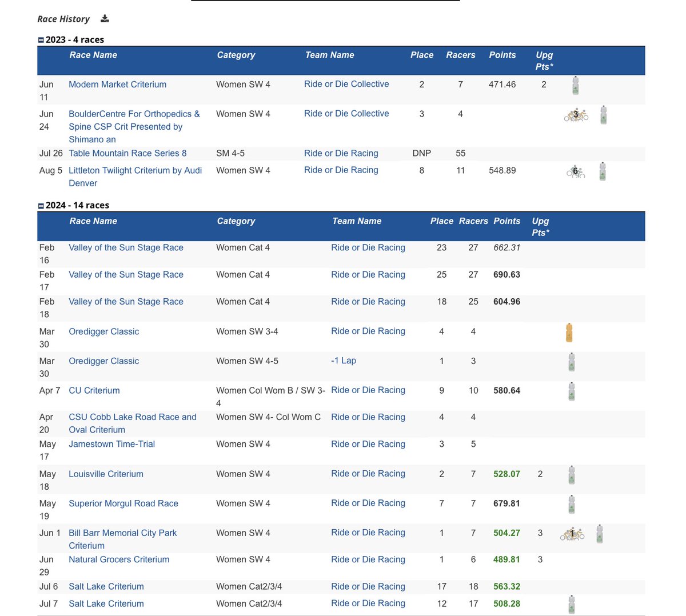Open Bill Barr Memorial City Park Criterium link
Viewport: 686px width, 616px height.
pyautogui.click(x=123, y=539)
